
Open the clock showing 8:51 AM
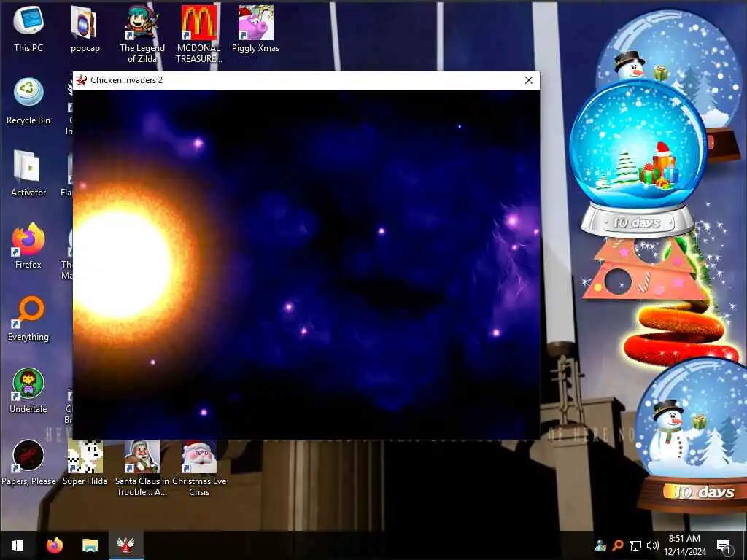684,545
